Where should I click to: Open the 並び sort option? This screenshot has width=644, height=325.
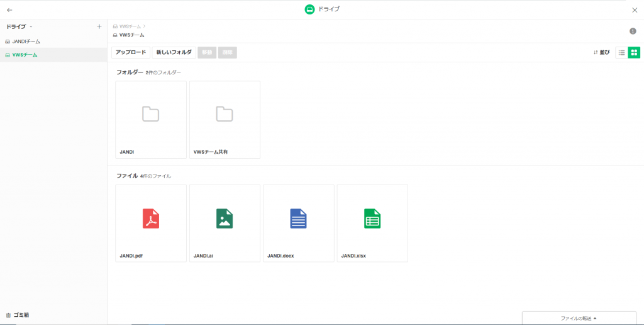602,53
